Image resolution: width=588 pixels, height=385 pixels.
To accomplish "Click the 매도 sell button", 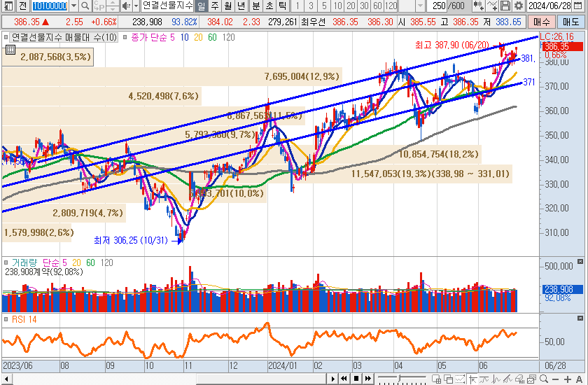I will (570, 22).
